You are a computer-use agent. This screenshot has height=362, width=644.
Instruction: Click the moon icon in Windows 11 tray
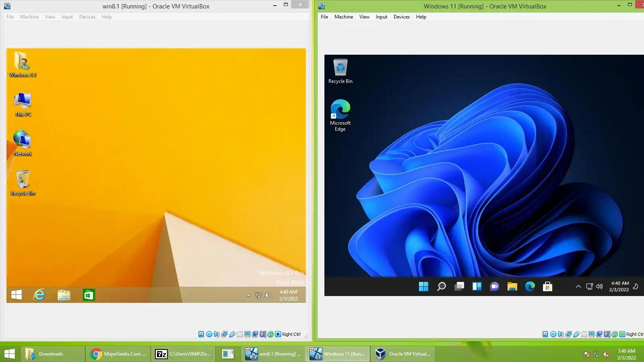(636, 286)
